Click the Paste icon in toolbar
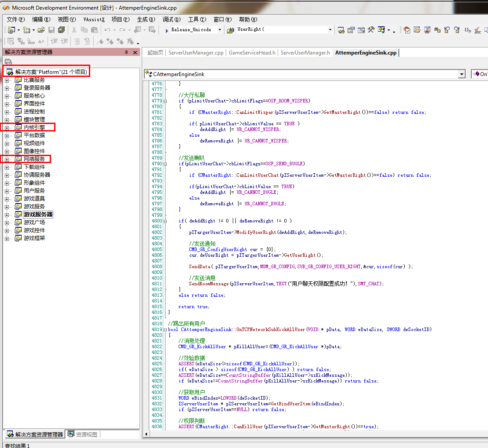Viewport: 488px width, 448px height. click(94, 30)
